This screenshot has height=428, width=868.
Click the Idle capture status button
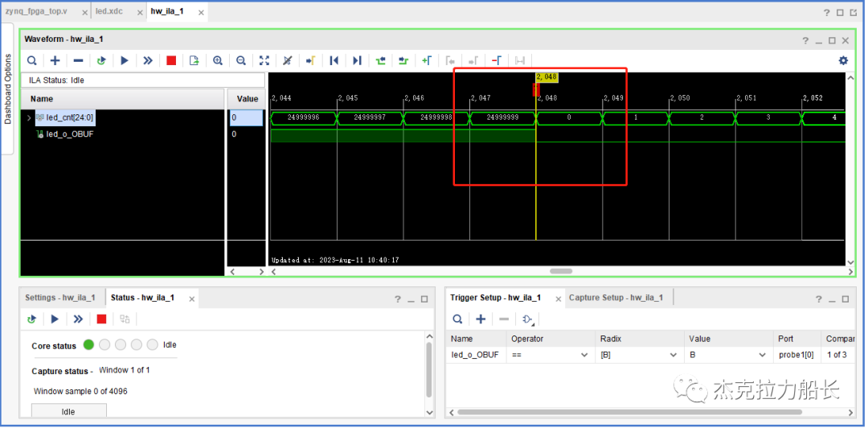coord(68,411)
